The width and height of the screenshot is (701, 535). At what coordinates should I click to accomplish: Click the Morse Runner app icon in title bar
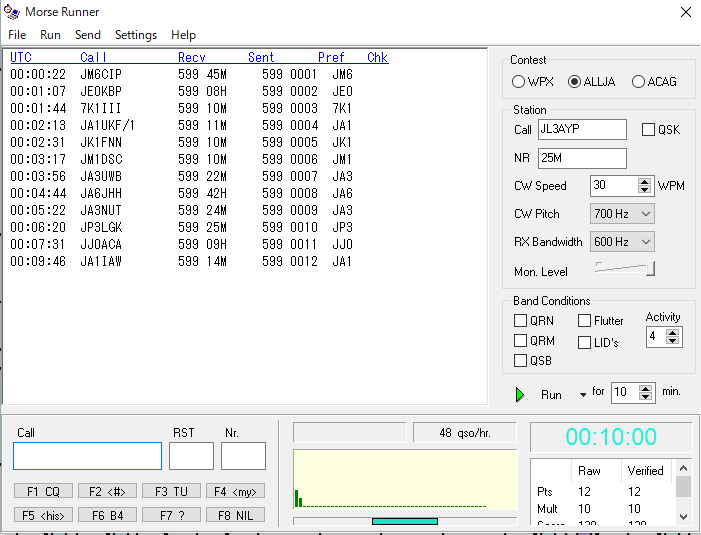click(x=12, y=12)
